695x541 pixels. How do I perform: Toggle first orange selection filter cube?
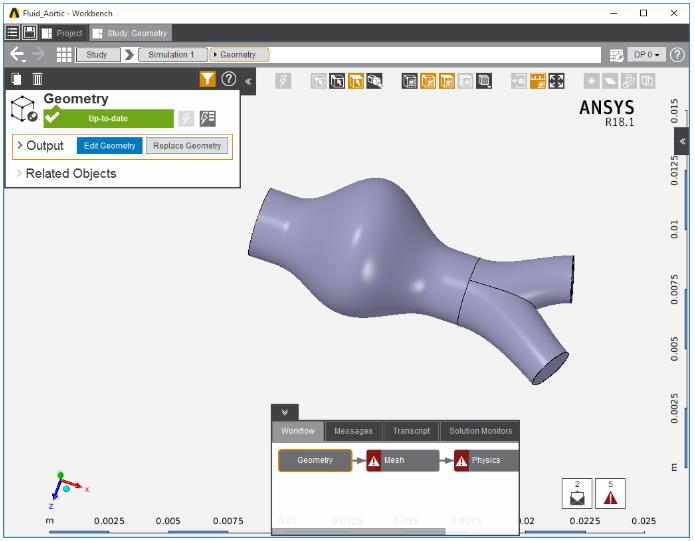click(428, 81)
